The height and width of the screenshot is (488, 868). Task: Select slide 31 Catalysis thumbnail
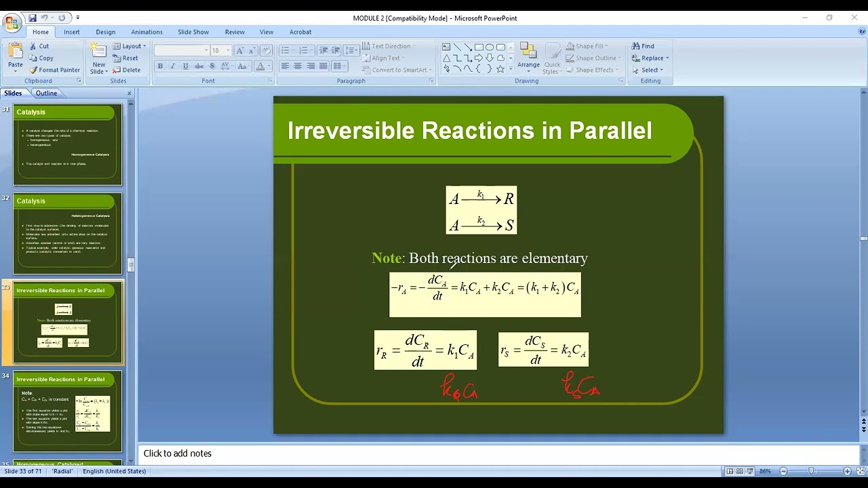(68, 144)
